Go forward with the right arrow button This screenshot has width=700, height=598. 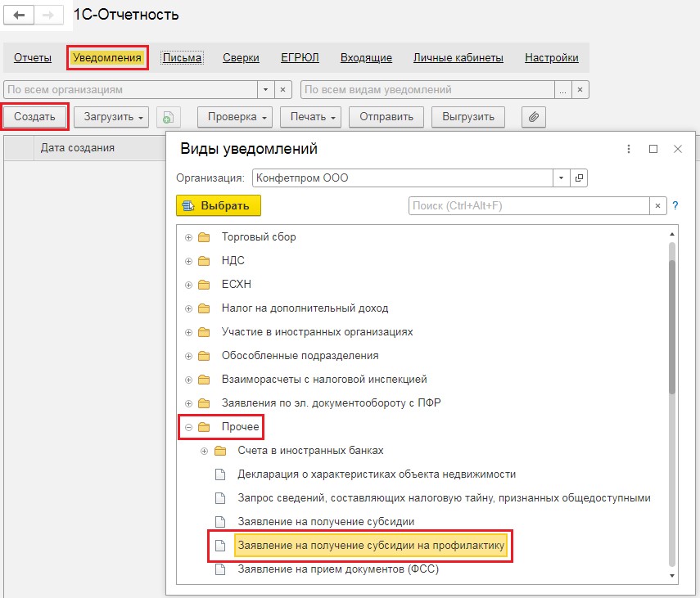coord(48,16)
